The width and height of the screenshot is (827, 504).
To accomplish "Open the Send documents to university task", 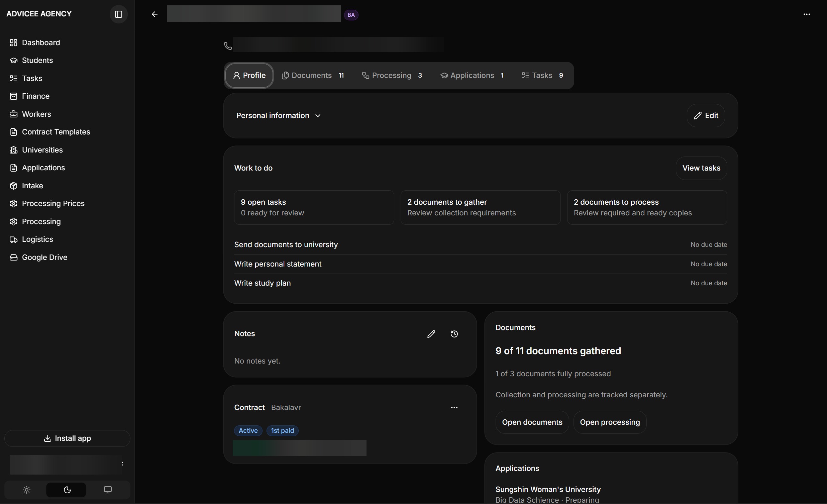I will (x=480, y=244).
